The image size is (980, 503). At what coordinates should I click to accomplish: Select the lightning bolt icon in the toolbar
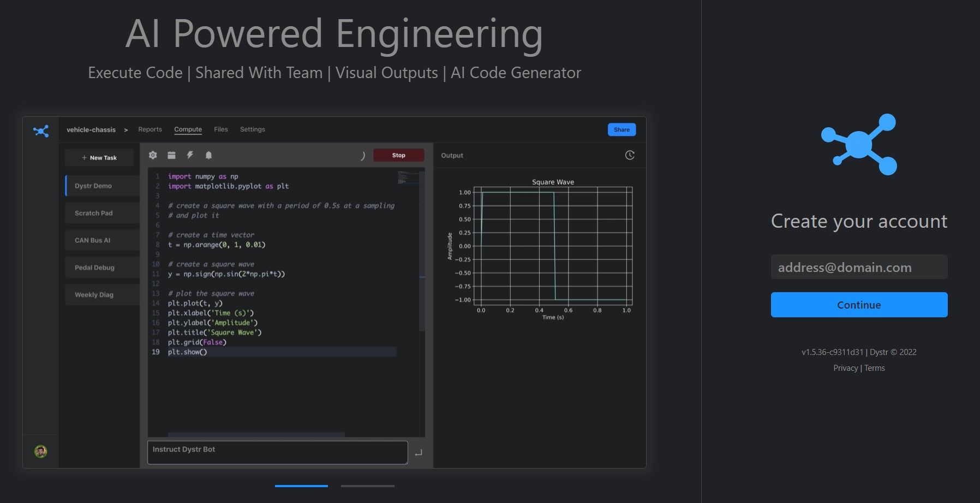(x=189, y=155)
